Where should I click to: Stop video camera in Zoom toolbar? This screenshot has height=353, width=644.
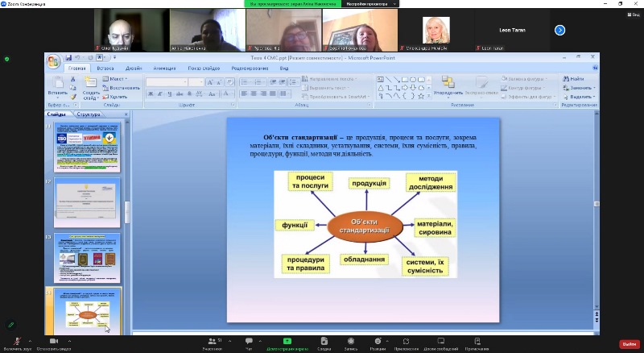tap(54, 342)
